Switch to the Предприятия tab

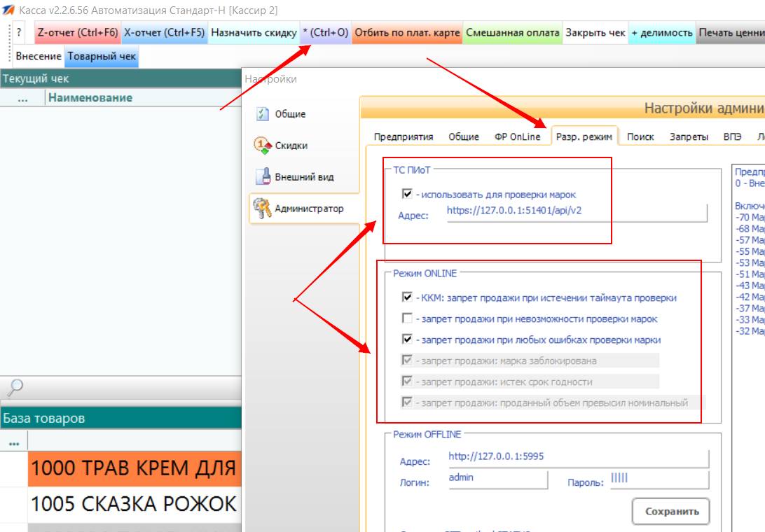point(404,137)
